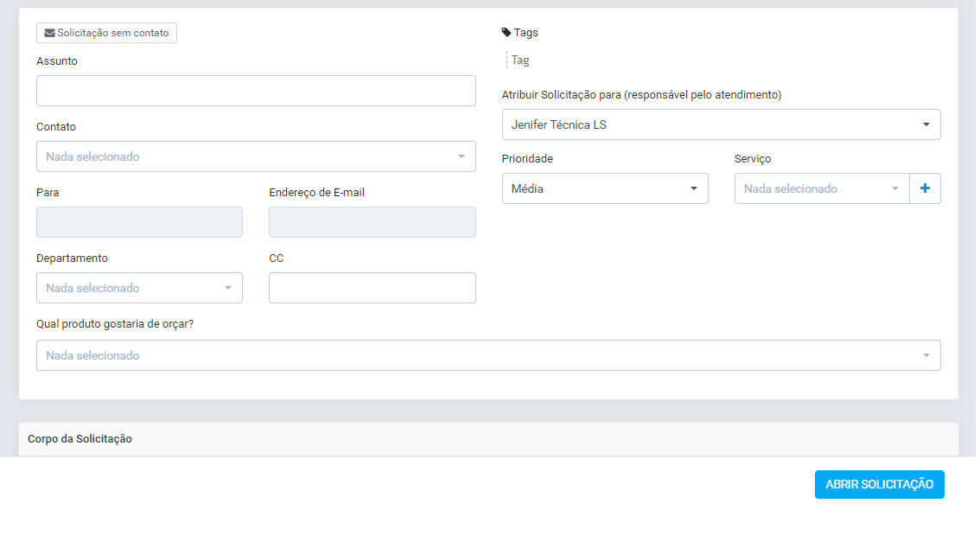This screenshot has width=980, height=542.
Task: Expand the Serviço dropdown
Action: (x=821, y=188)
